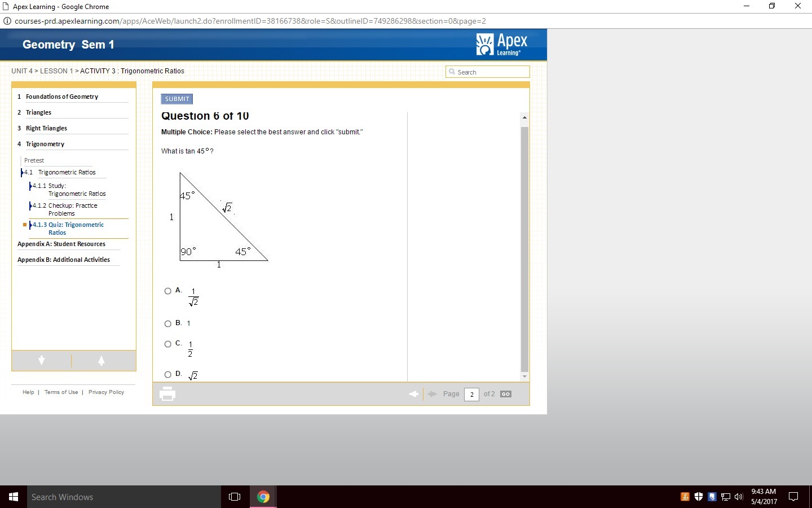The image size is (812, 508).
Task: Move outline up with up arrow
Action: [101, 361]
